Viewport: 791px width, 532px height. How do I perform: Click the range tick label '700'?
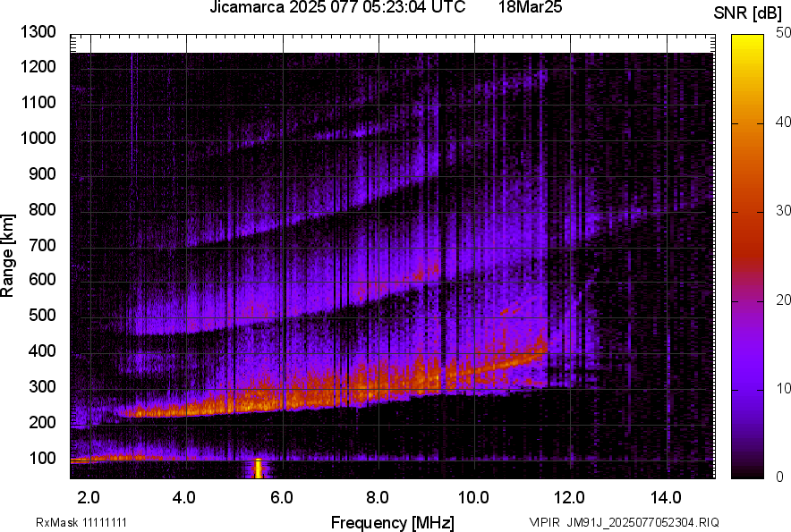click(42, 246)
